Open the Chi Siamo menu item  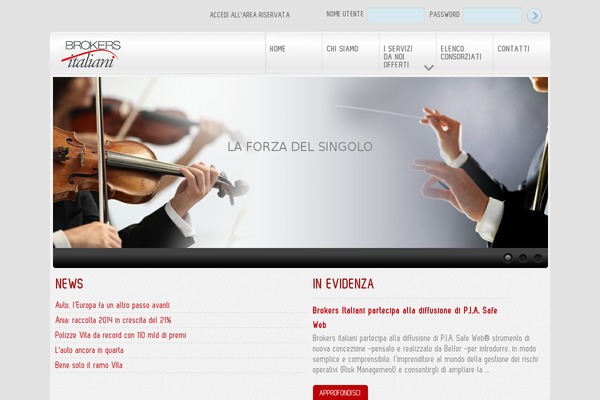[342, 49]
